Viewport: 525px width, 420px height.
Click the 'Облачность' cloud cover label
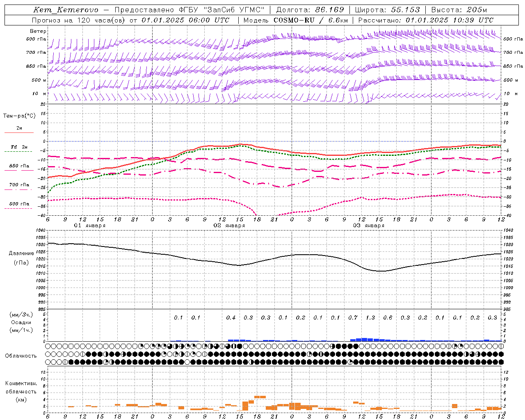[x=21, y=356]
